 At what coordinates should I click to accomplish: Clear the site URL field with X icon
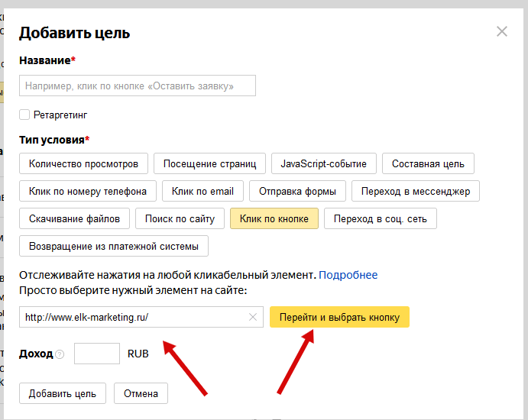253,317
